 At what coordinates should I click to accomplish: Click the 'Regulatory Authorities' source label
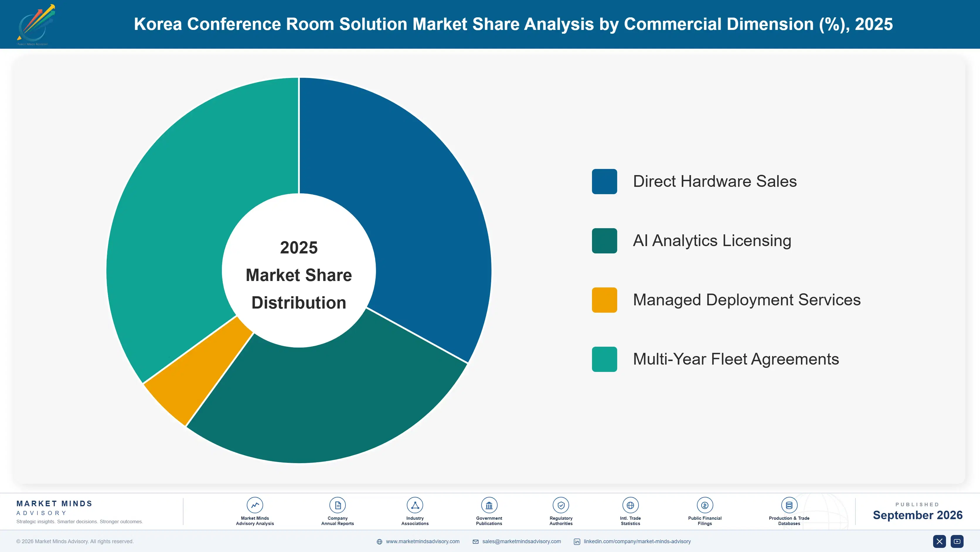[x=561, y=521]
